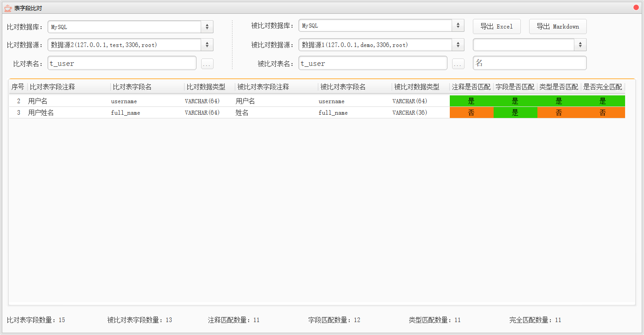The width and height of the screenshot is (644, 335).
Task: Click the 导出 Excel button
Action: tap(496, 27)
